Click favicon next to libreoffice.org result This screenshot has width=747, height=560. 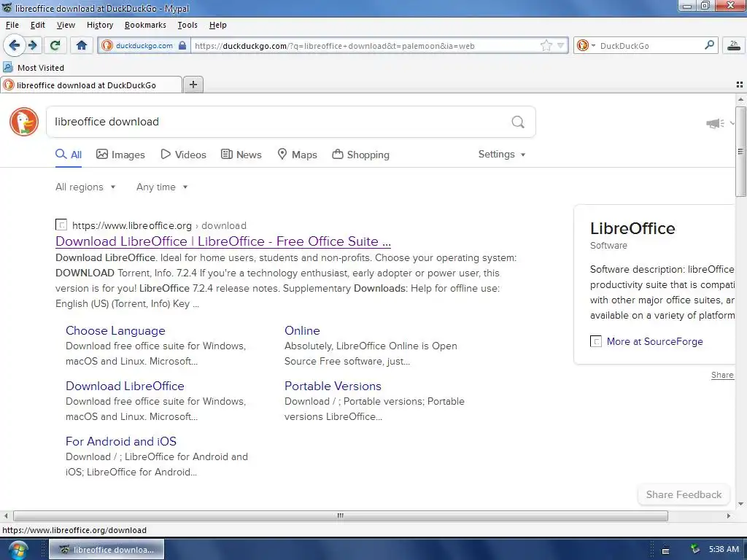point(61,225)
